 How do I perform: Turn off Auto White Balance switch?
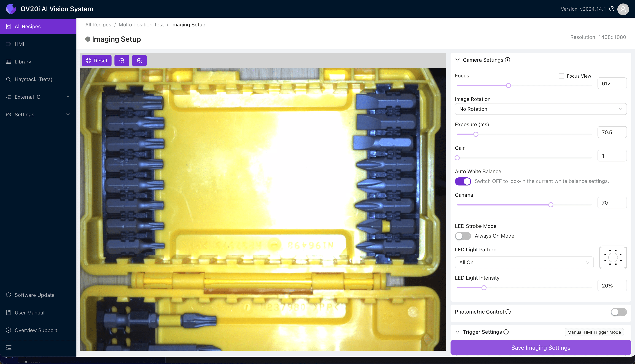click(463, 181)
